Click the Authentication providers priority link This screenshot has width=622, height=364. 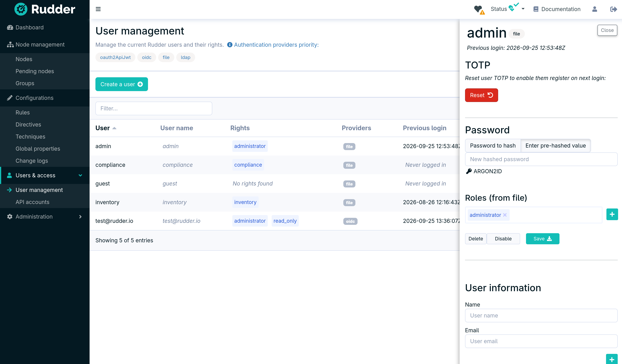tap(276, 45)
